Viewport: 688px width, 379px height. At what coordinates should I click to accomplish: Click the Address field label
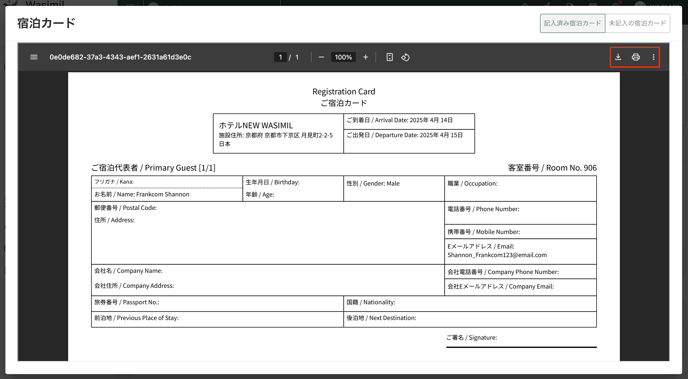click(114, 220)
